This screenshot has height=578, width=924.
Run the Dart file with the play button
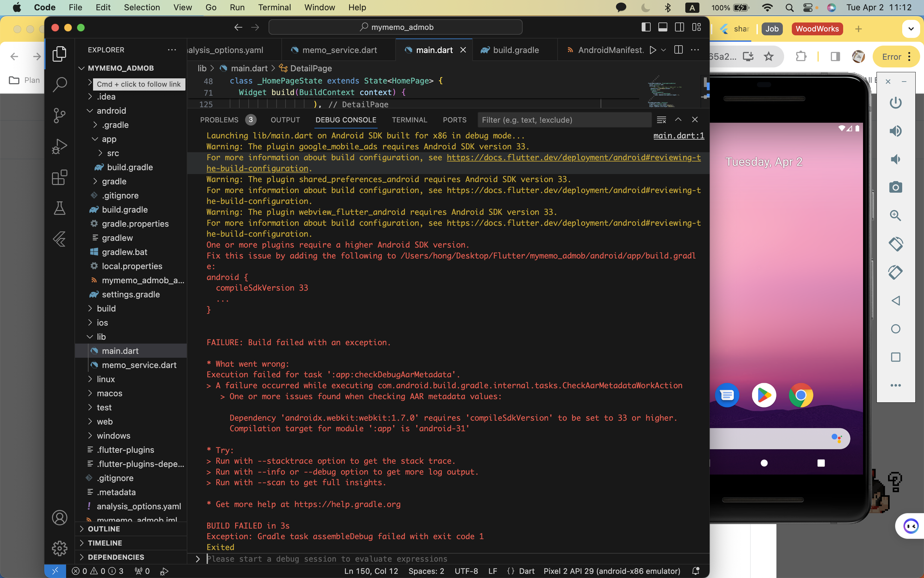coord(653,50)
